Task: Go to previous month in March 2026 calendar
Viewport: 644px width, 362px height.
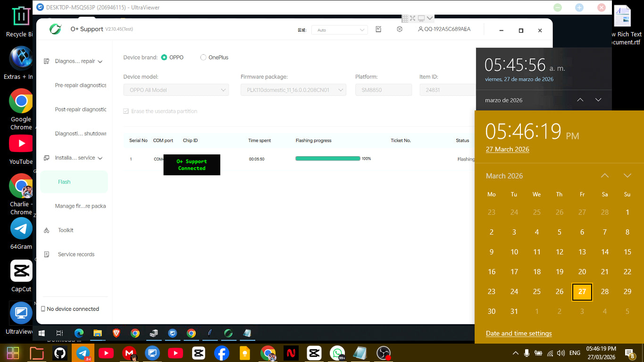Action: pos(605,176)
